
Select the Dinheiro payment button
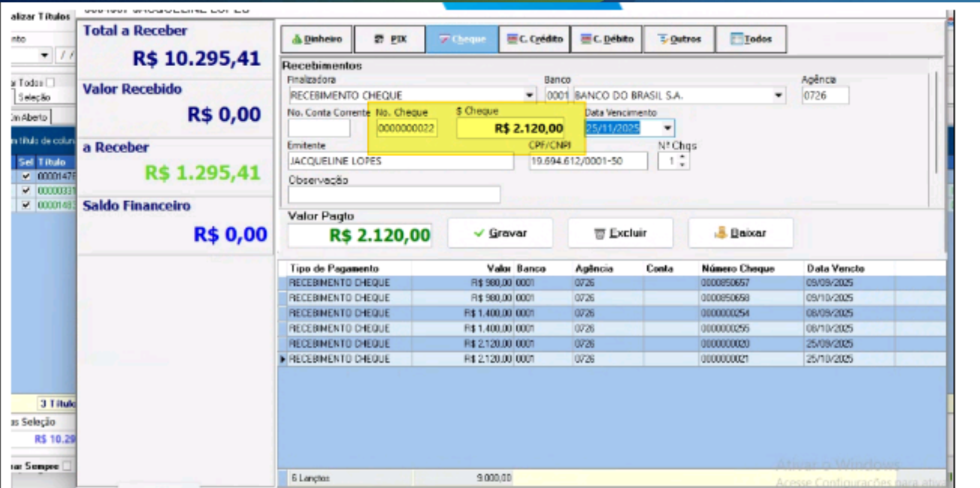pyautogui.click(x=316, y=39)
